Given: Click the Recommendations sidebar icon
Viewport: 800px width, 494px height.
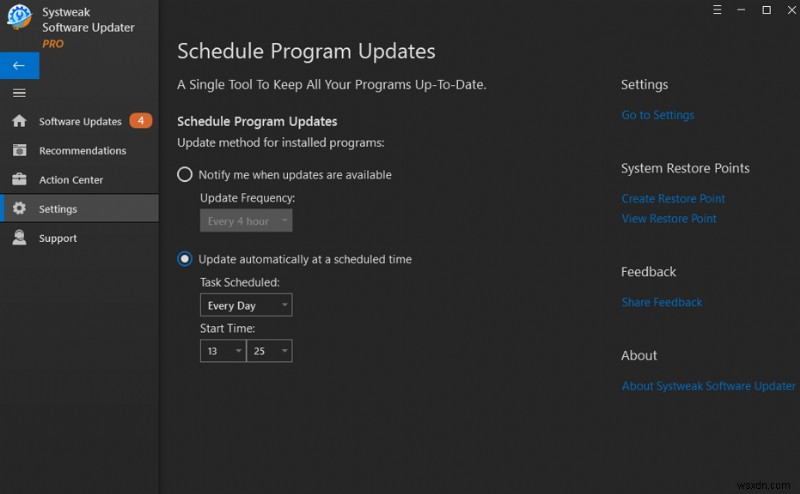Looking at the screenshot, I should pos(19,151).
